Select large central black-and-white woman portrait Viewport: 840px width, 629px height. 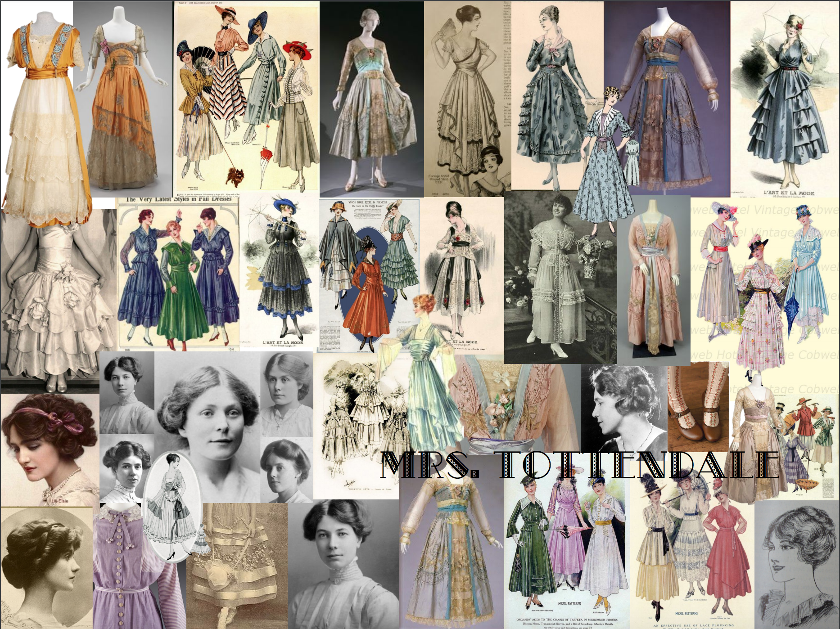(x=208, y=427)
